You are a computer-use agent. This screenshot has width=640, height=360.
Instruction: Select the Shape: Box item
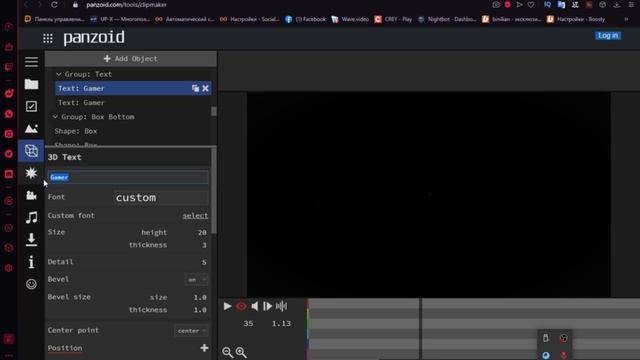[x=76, y=131]
